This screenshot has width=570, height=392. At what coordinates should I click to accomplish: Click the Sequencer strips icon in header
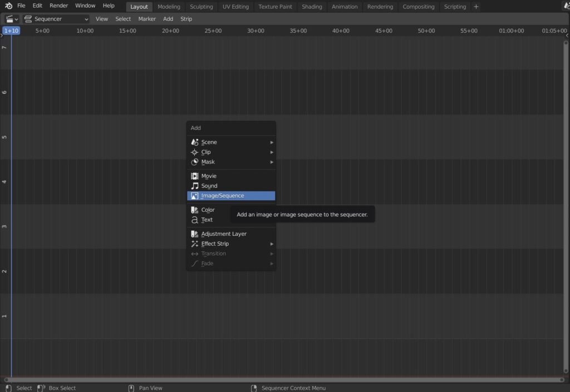(x=28, y=19)
